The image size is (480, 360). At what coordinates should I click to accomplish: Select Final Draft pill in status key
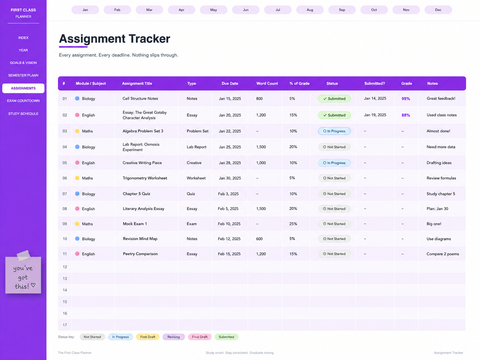200,337
